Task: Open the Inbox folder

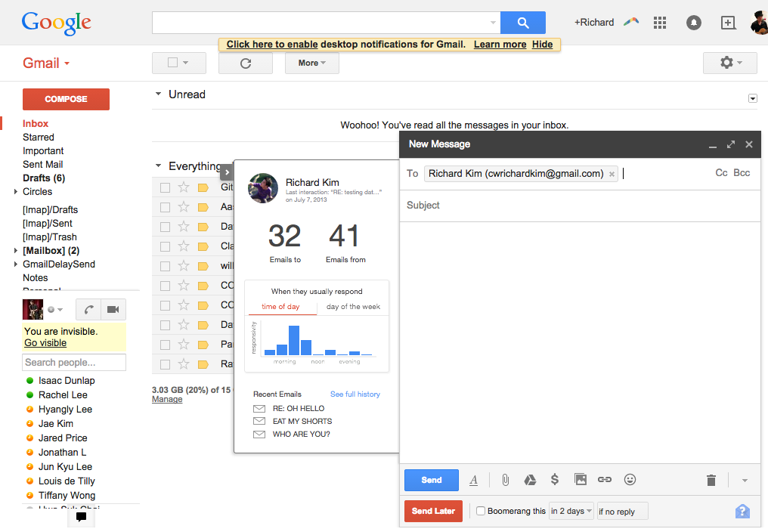Action: (x=36, y=123)
